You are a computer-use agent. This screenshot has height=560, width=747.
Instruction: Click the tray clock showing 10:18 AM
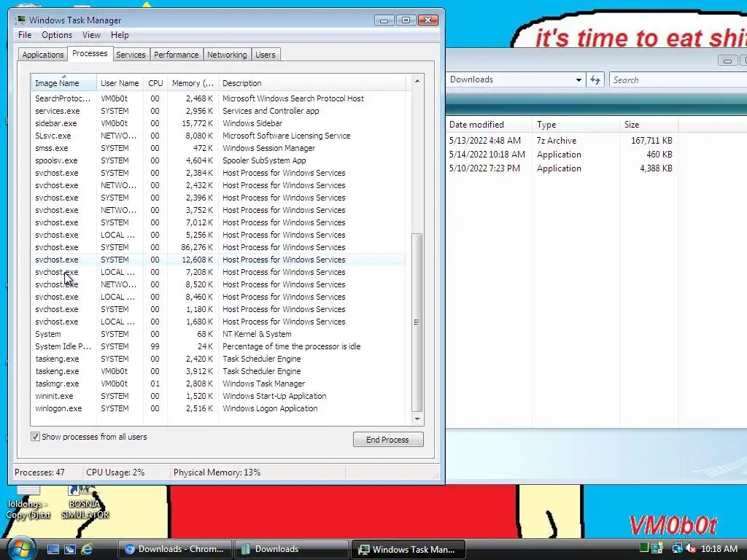719,548
